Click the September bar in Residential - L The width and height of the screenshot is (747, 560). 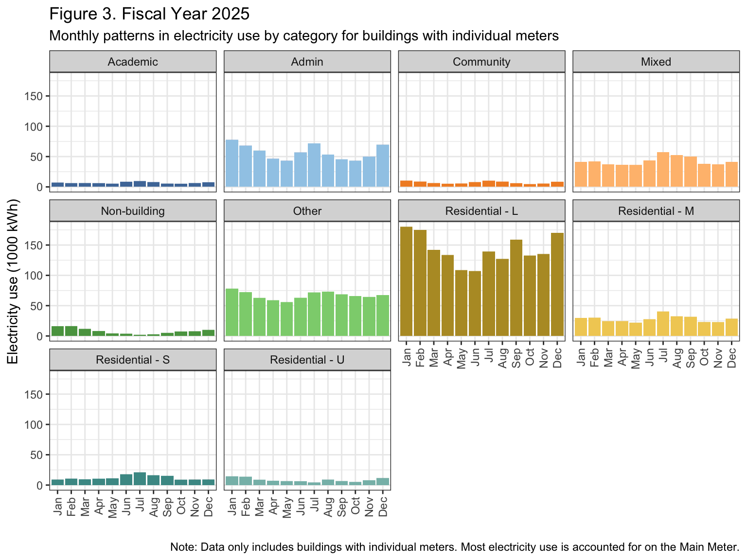pos(516,288)
